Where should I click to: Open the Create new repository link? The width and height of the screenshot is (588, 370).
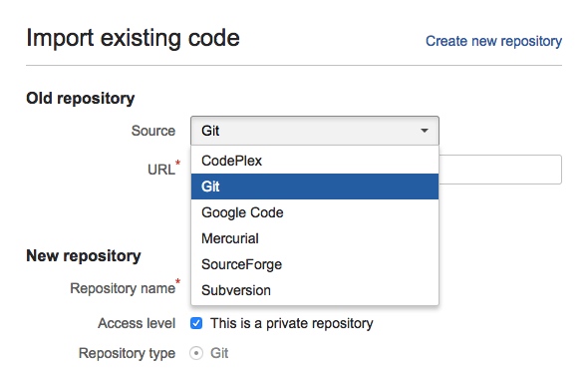(x=493, y=41)
